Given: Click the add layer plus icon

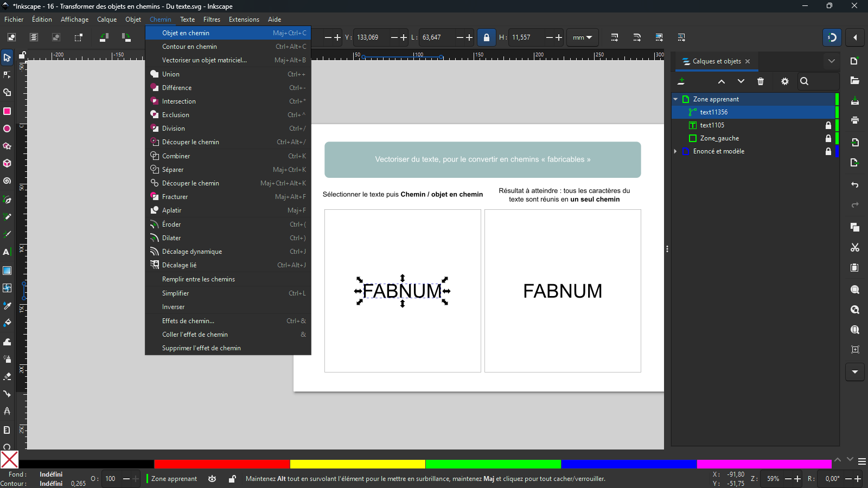Looking at the screenshot, I should [x=681, y=81].
